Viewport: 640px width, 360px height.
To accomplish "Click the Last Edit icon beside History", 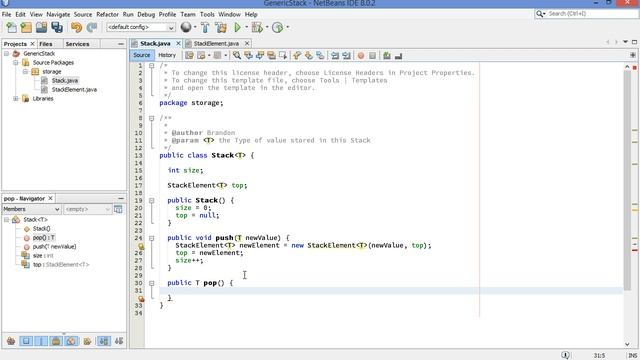I will pyautogui.click(x=189, y=55).
